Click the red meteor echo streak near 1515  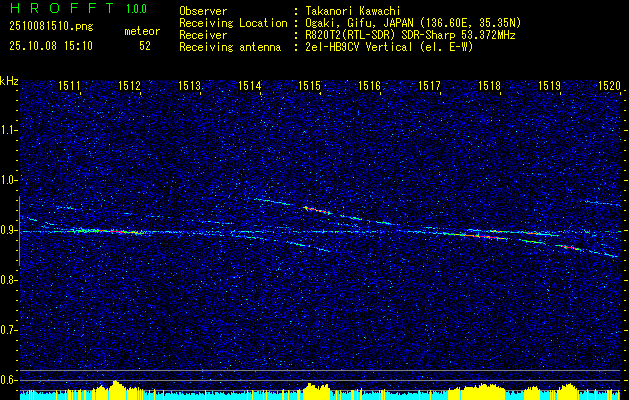[x=318, y=210]
